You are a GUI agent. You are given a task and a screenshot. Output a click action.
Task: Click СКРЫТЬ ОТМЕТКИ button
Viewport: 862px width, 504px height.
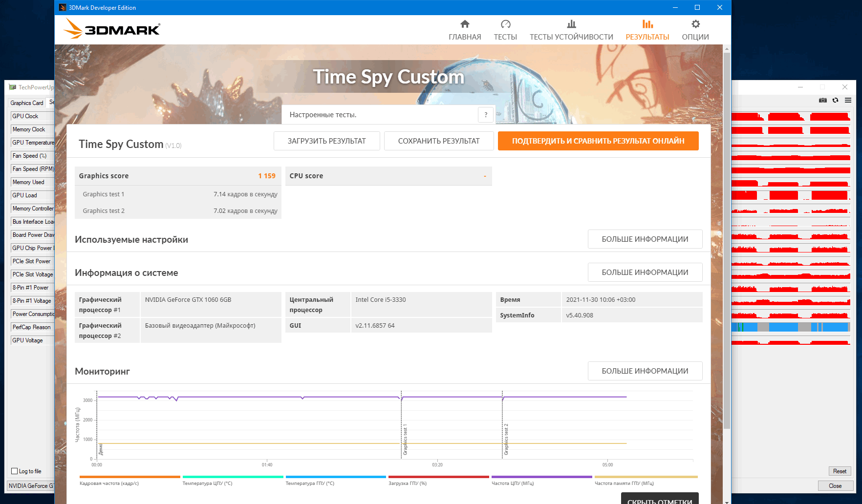(x=660, y=499)
